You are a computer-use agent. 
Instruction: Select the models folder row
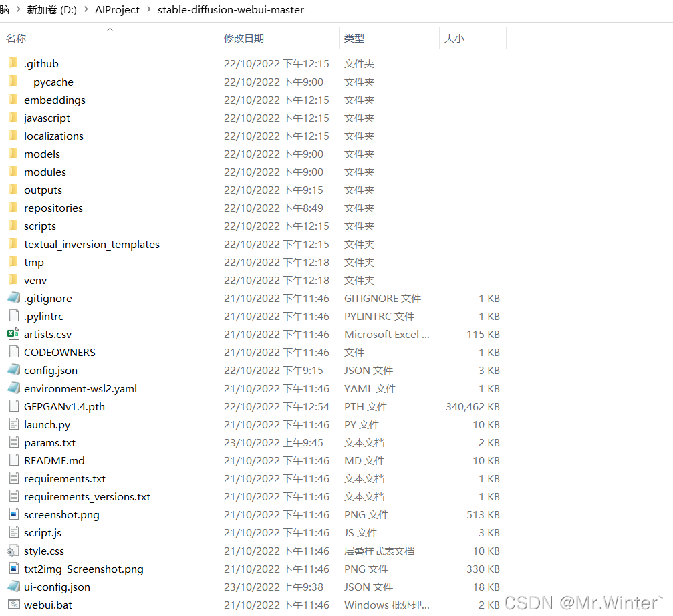(253, 154)
